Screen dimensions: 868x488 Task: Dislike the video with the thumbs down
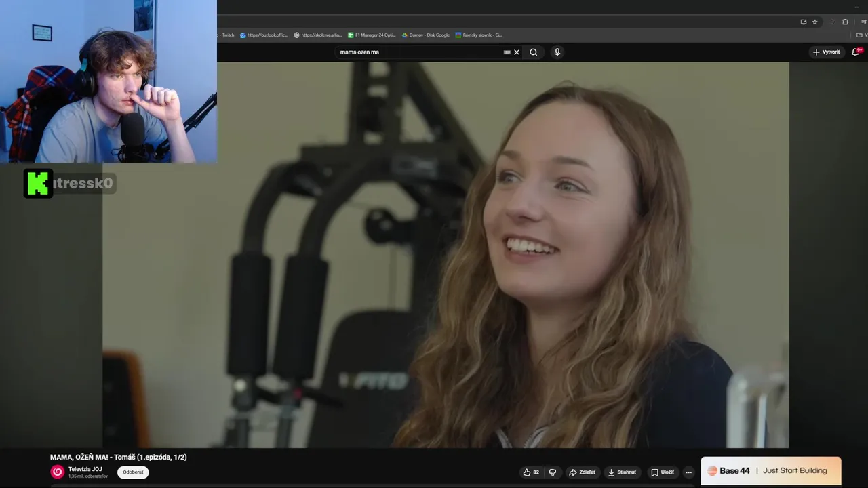tap(553, 472)
